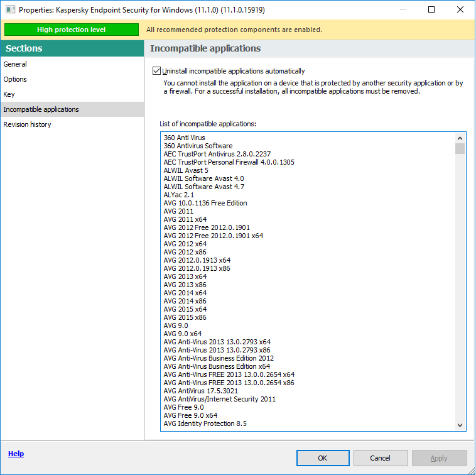The width and height of the screenshot is (476, 475).
Task: Select AVG Identity Protection 8.5
Action: click(x=205, y=423)
